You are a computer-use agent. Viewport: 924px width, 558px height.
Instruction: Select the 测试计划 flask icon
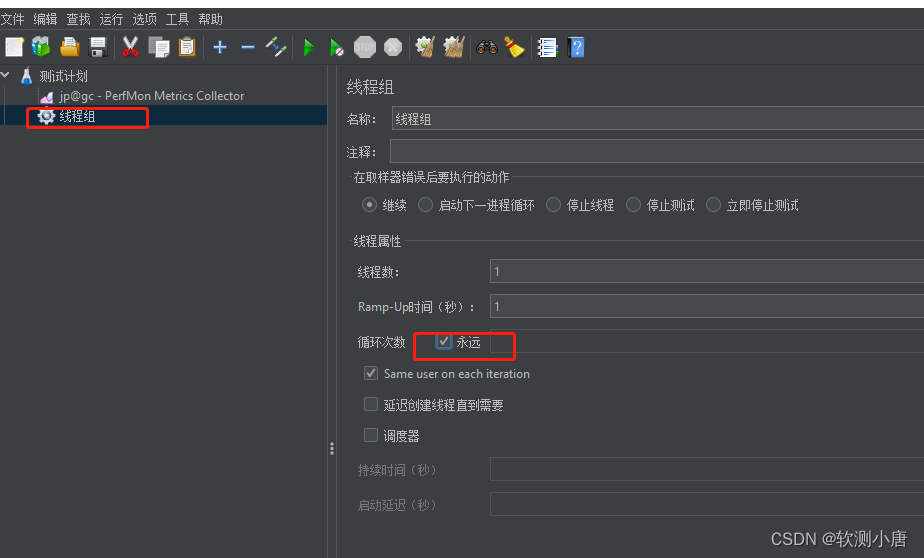(27, 76)
